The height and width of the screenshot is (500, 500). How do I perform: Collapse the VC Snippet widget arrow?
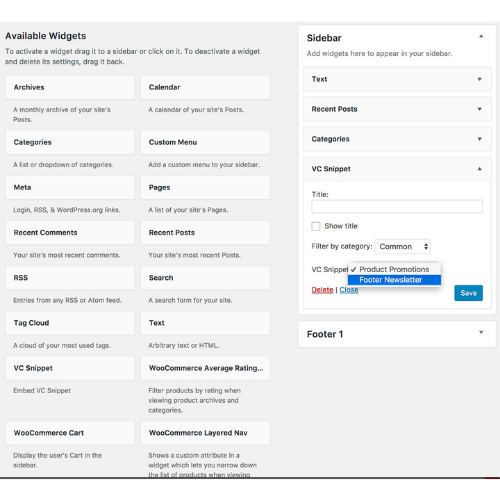(480, 169)
